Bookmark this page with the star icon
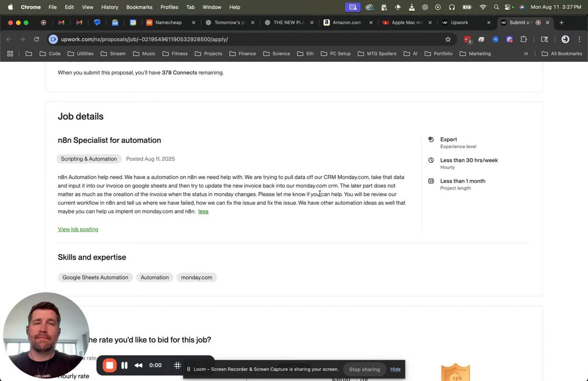Image resolution: width=588 pixels, height=381 pixels. (x=448, y=39)
